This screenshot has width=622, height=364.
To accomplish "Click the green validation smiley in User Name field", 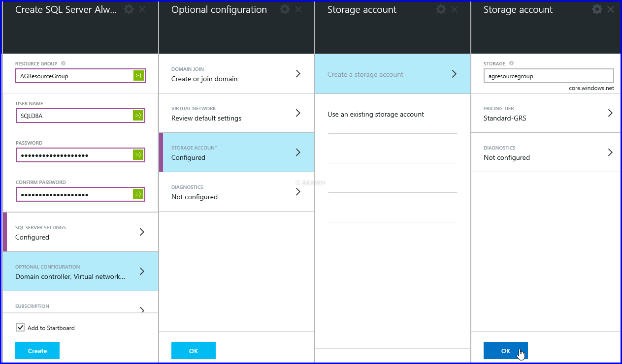I will point(138,115).
